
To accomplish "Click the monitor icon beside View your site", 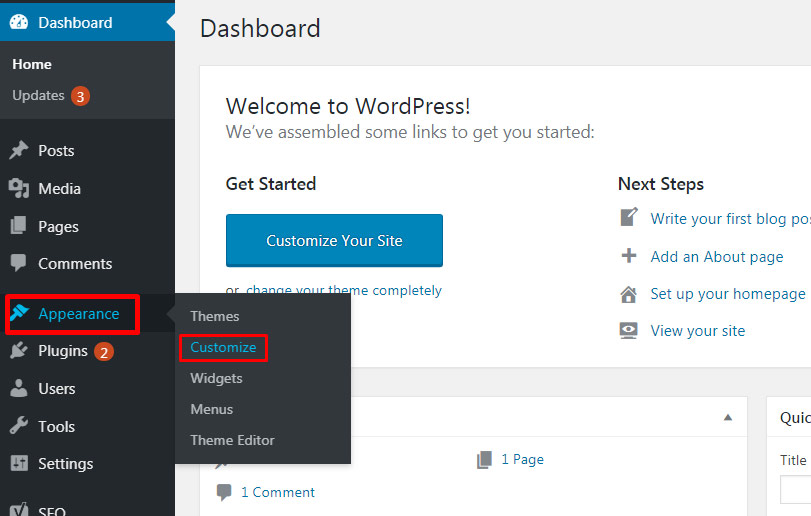I will coord(629,330).
